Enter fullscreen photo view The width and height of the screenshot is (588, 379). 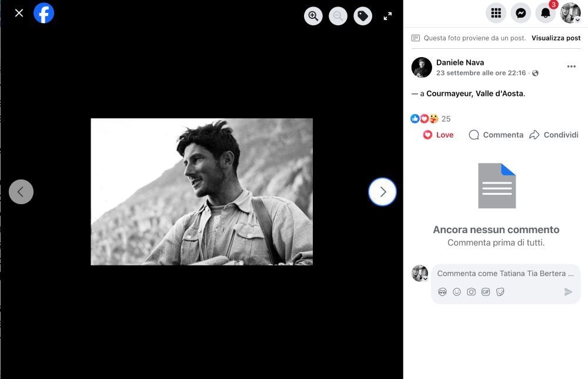(387, 16)
